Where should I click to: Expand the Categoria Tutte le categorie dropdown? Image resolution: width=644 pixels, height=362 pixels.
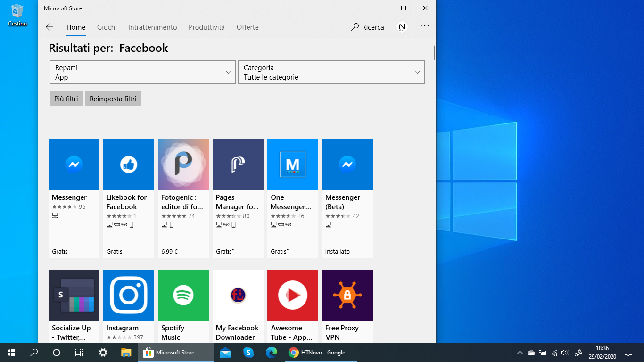[x=331, y=72]
